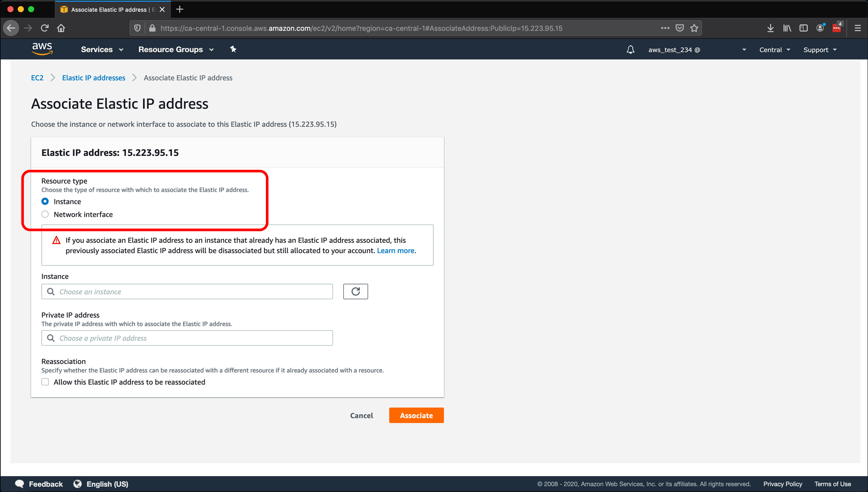
Task: Click the search icon in Private IP field
Action: (x=51, y=338)
